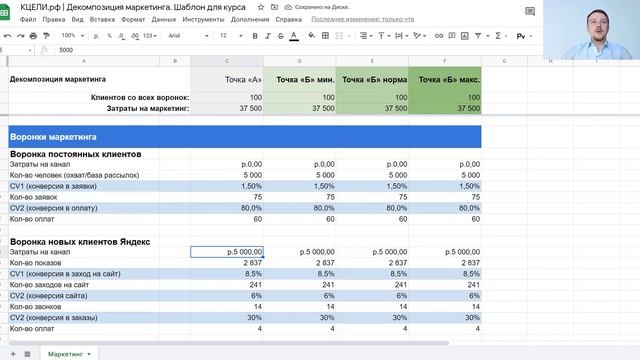The height and width of the screenshot is (360, 640).
Task: Open text rotation dropdown
Action: [419, 36]
